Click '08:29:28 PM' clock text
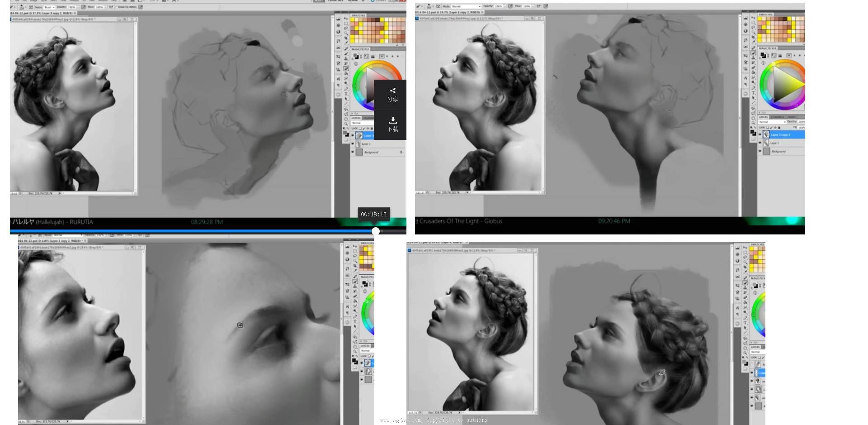The width and height of the screenshot is (868, 425). coord(207,222)
